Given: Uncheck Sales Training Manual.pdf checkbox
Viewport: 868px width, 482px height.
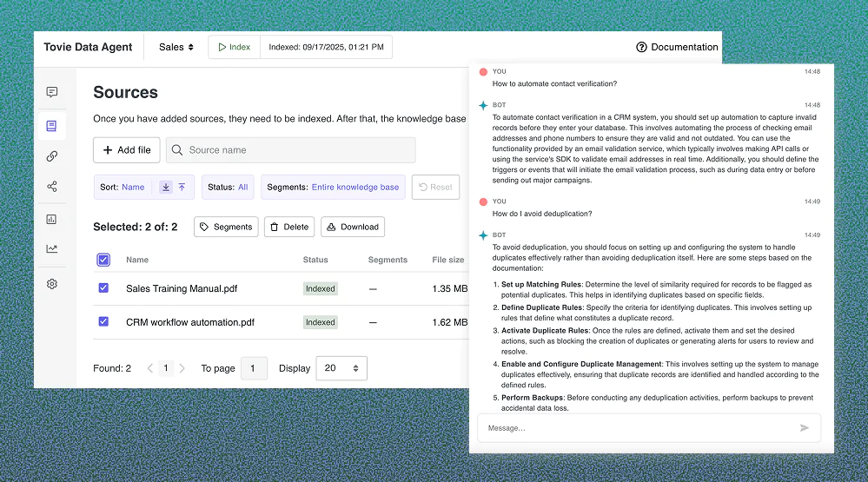Looking at the screenshot, I should [103, 288].
